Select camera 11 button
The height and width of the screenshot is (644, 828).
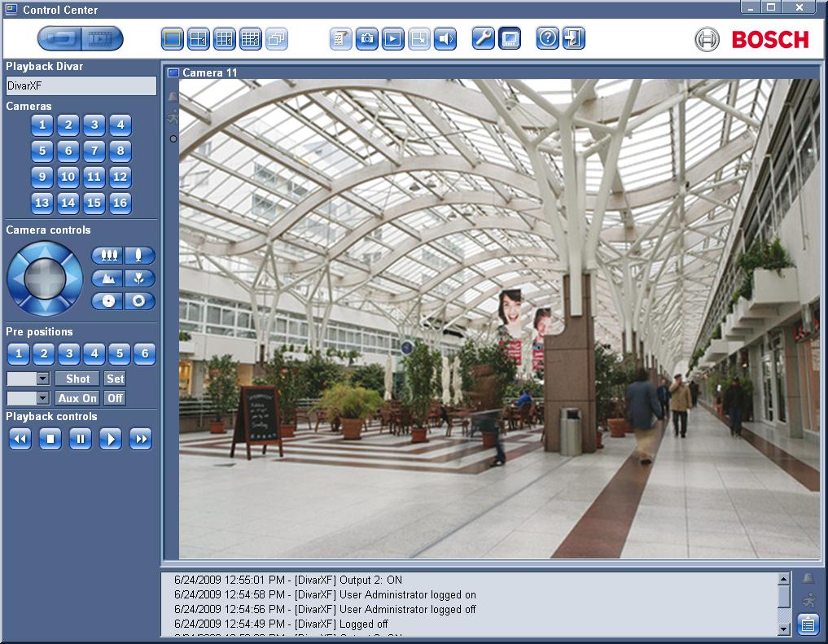[x=94, y=177]
